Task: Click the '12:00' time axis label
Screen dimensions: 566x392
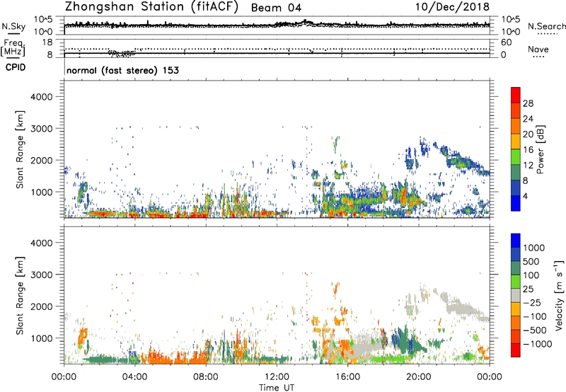Action: click(277, 377)
